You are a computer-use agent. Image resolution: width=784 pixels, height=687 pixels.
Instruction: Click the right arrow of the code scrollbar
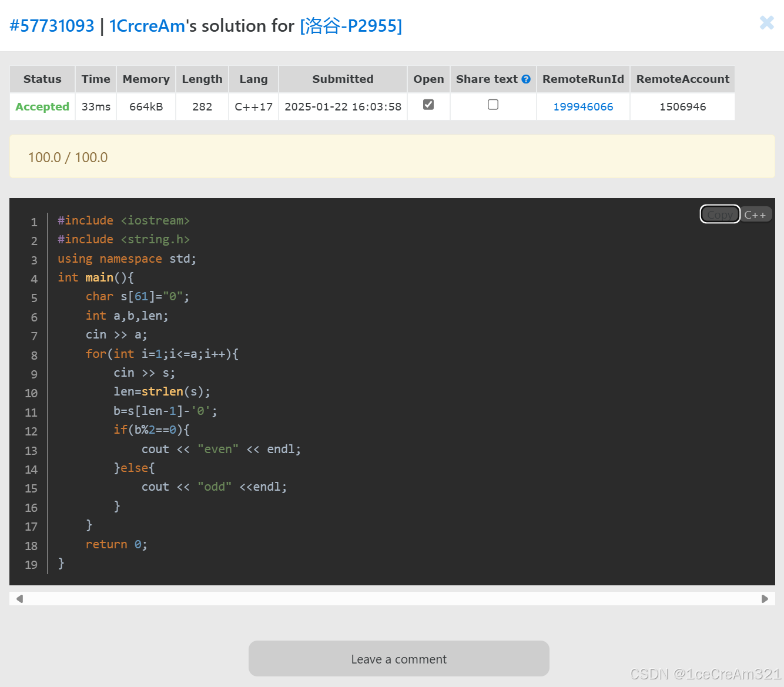(x=765, y=598)
